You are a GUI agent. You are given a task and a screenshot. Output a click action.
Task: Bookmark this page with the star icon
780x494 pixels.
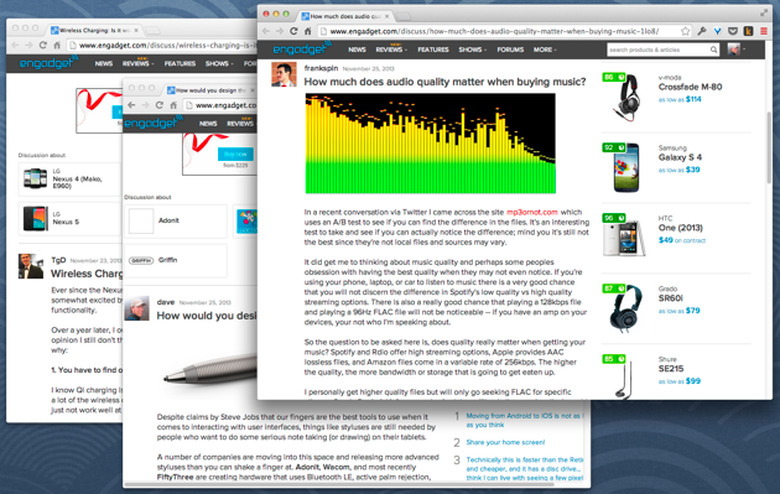685,31
